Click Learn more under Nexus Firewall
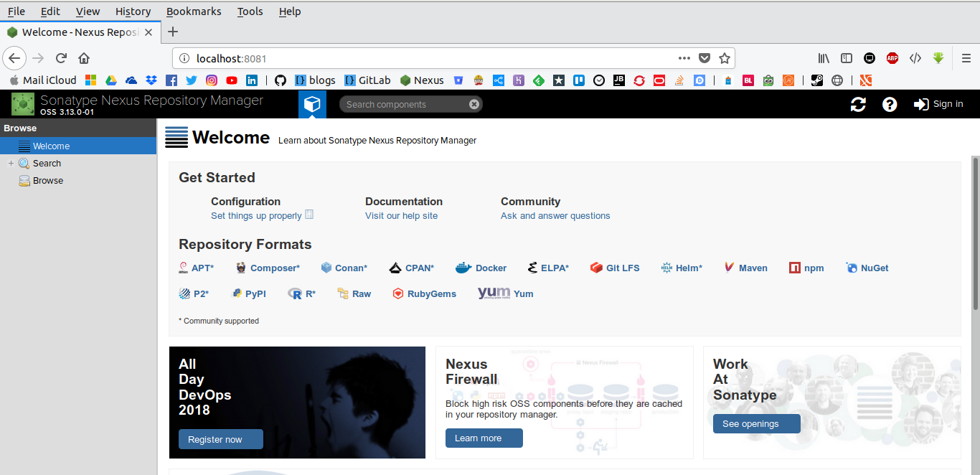 point(484,438)
